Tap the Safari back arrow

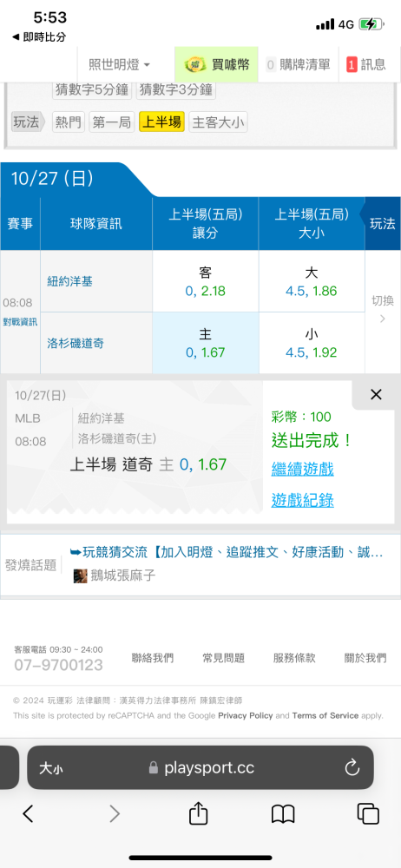point(28,813)
